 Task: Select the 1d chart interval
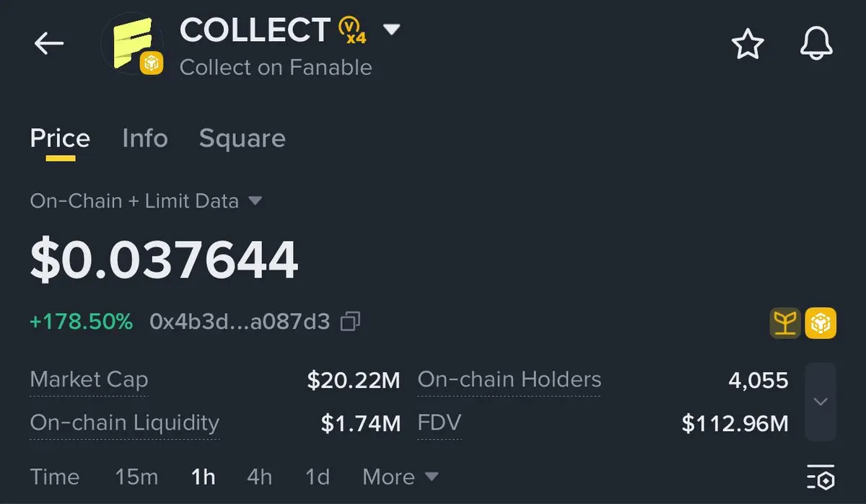click(318, 477)
